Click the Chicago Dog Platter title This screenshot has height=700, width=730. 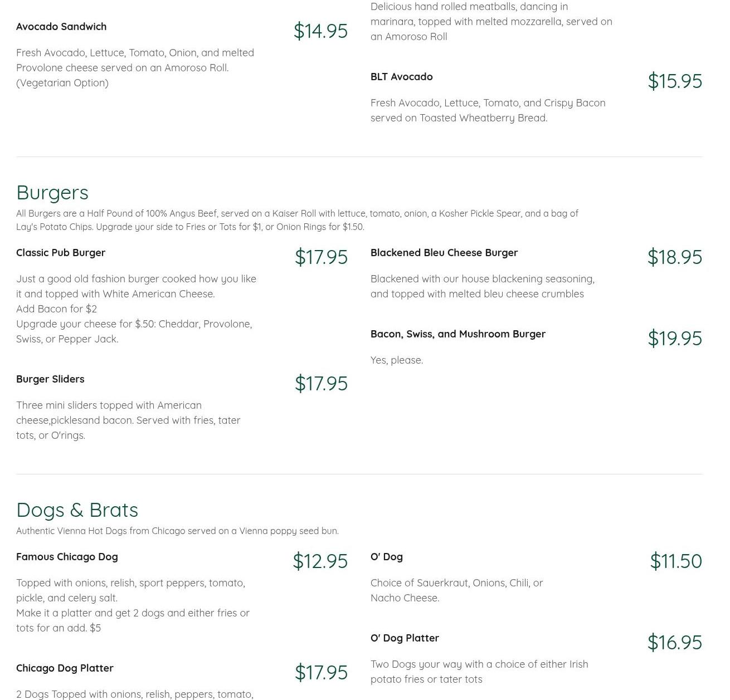click(65, 668)
